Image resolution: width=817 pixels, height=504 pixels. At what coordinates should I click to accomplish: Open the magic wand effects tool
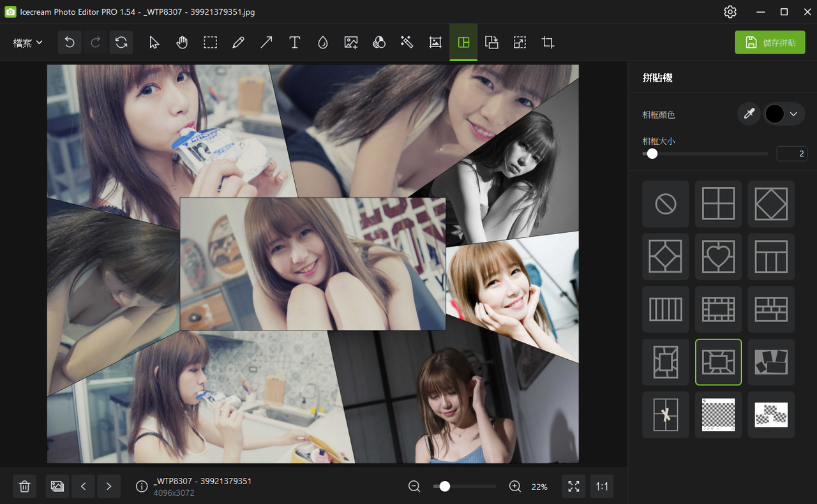point(407,43)
